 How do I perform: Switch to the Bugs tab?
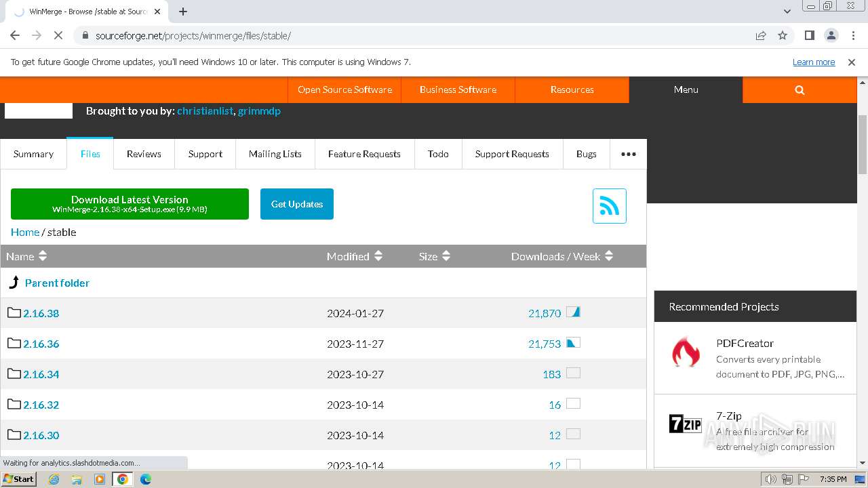point(587,154)
